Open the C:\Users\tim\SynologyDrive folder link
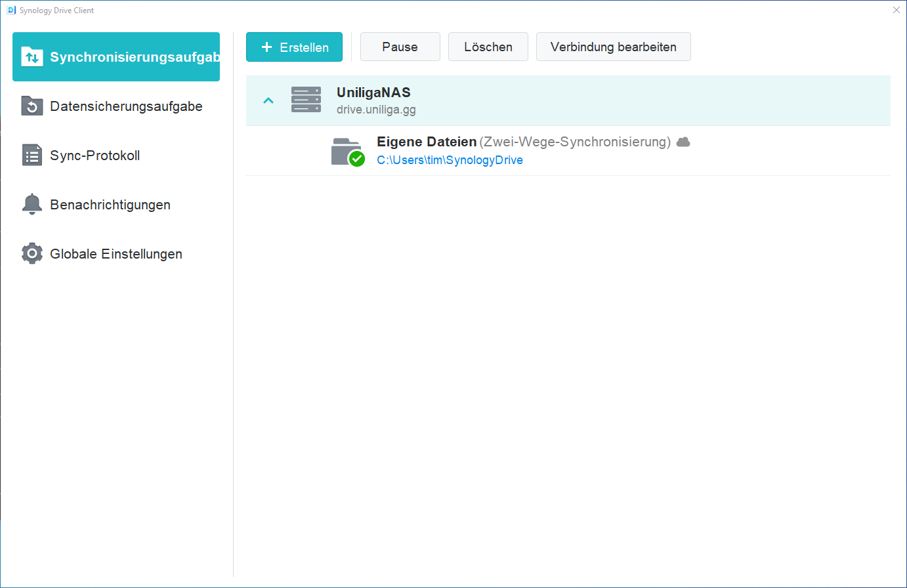Viewport: 907px width, 588px height. [450, 160]
